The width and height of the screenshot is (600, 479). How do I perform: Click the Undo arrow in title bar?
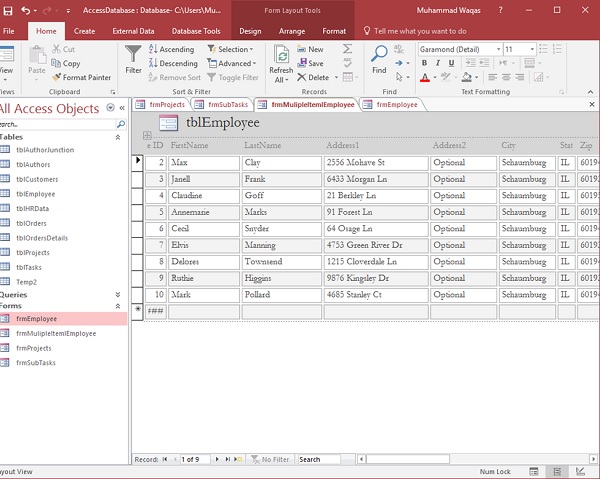(25, 10)
